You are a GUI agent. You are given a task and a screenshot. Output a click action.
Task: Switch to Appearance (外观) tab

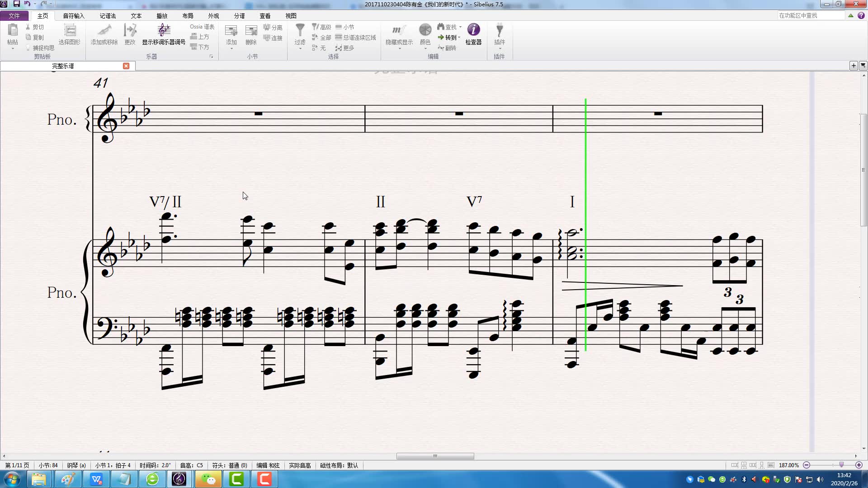pyautogui.click(x=213, y=16)
